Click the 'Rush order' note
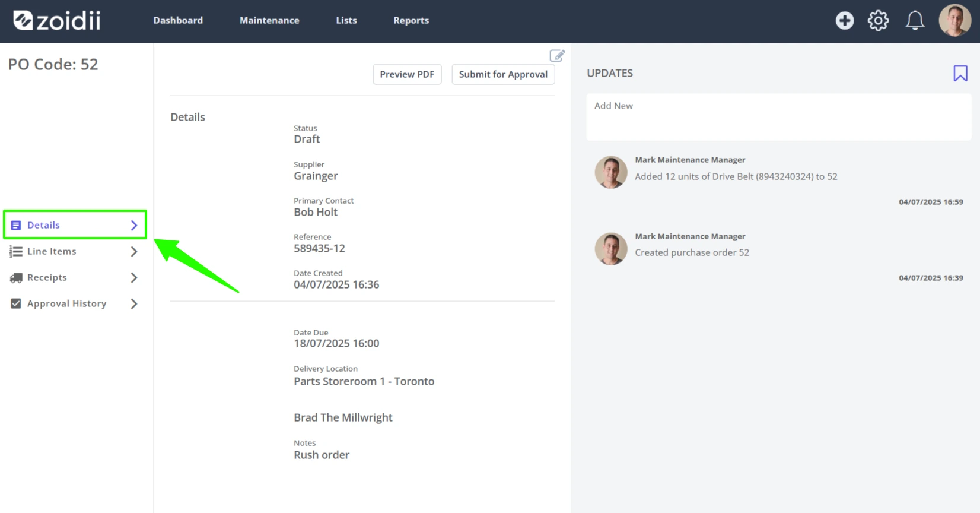980x513 pixels. 322,455
